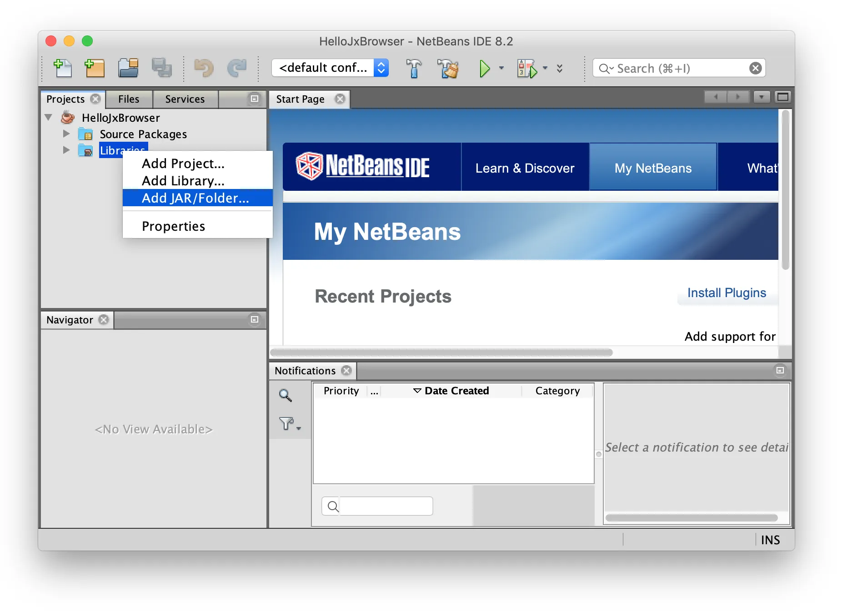Click the ellipsis column header in Notifications

point(374,391)
